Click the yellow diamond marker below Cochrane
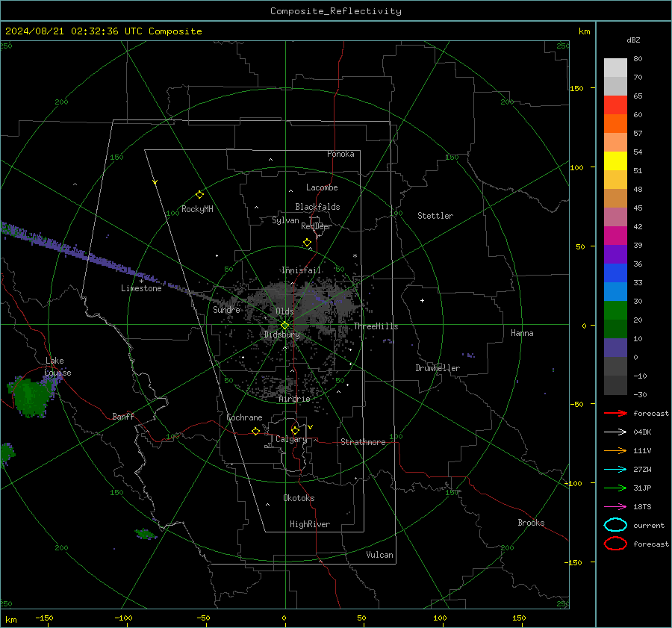672x628 pixels. [x=255, y=431]
